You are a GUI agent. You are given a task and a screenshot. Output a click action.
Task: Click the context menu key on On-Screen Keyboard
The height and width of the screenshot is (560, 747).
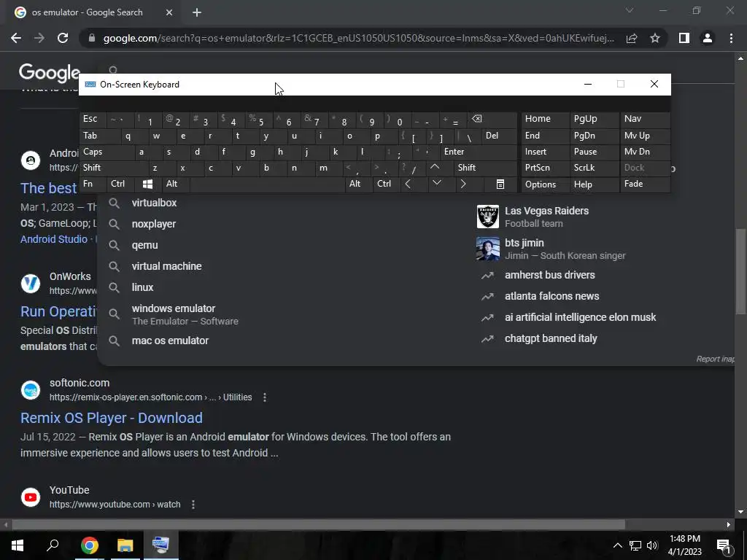500,184
